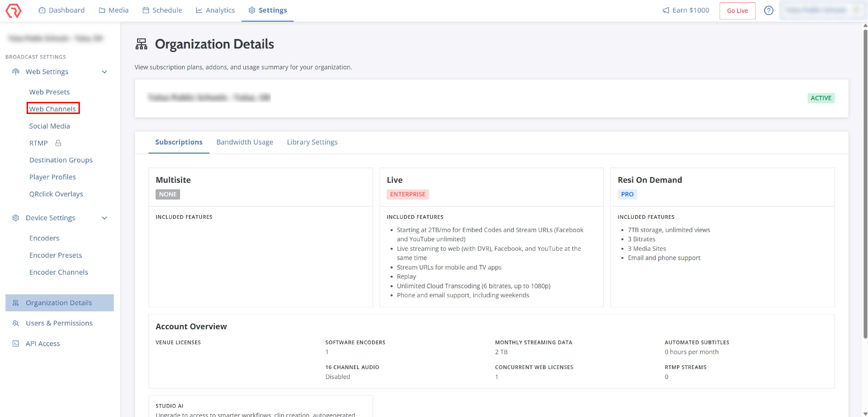868x417 pixels.
Task: Open Encoder Presets
Action: click(56, 255)
